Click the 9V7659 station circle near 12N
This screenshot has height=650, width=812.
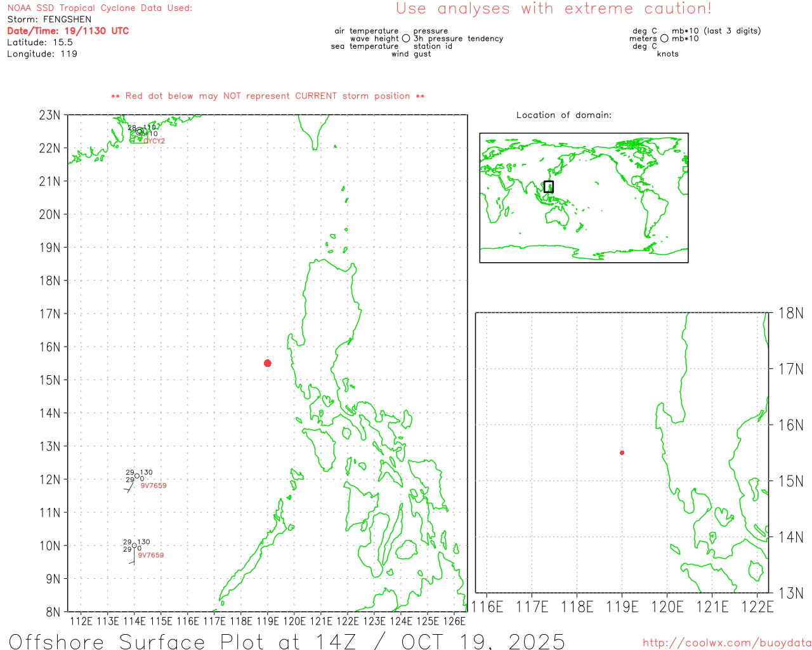(x=137, y=476)
